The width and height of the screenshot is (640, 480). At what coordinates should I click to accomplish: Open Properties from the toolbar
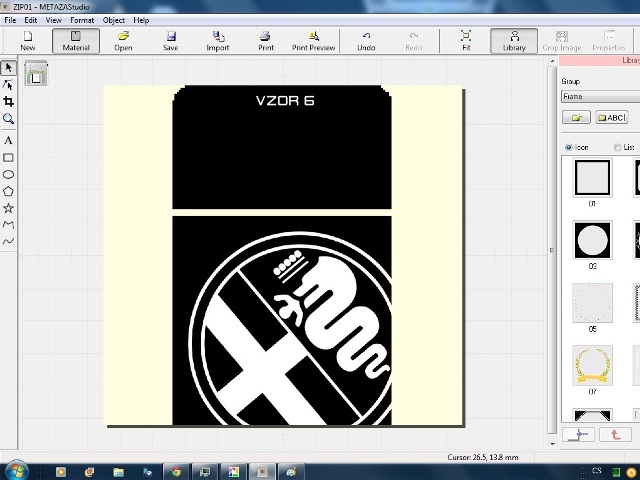pyautogui.click(x=609, y=41)
